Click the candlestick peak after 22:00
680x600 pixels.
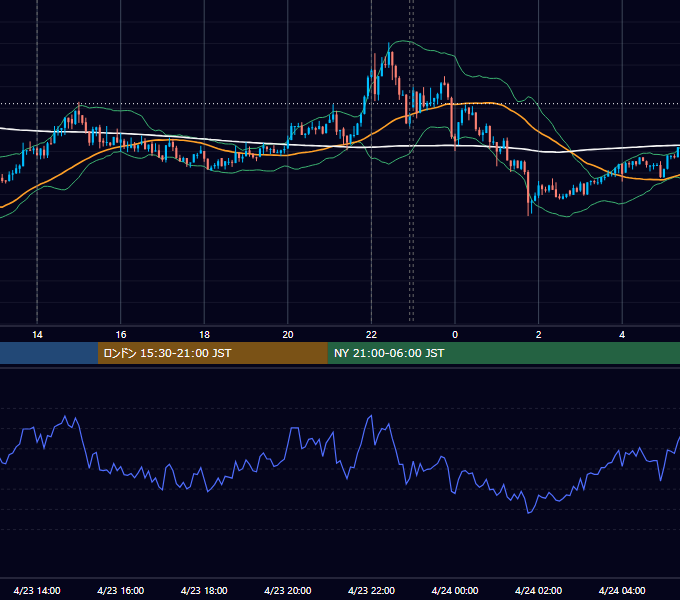coord(389,54)
